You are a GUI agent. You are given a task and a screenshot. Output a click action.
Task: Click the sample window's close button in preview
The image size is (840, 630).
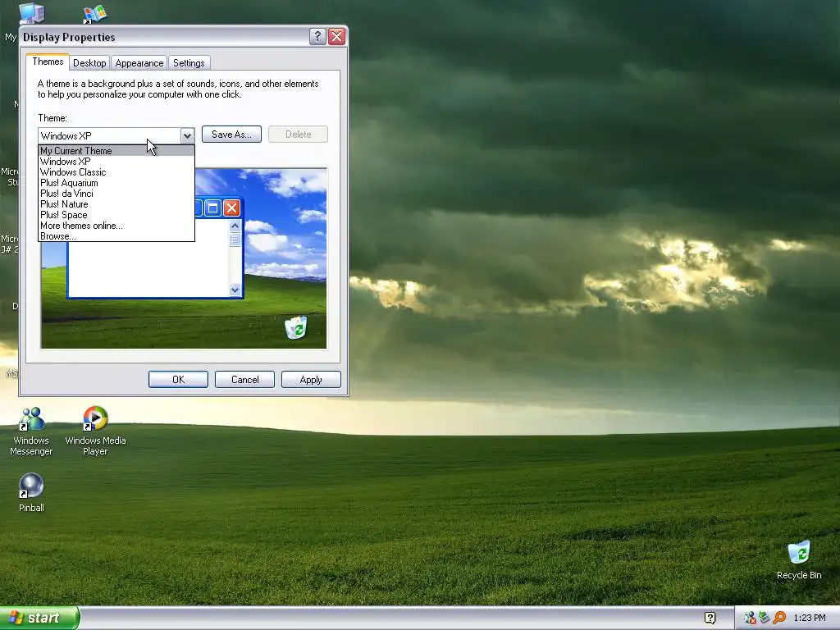click(x=231, y=208)
